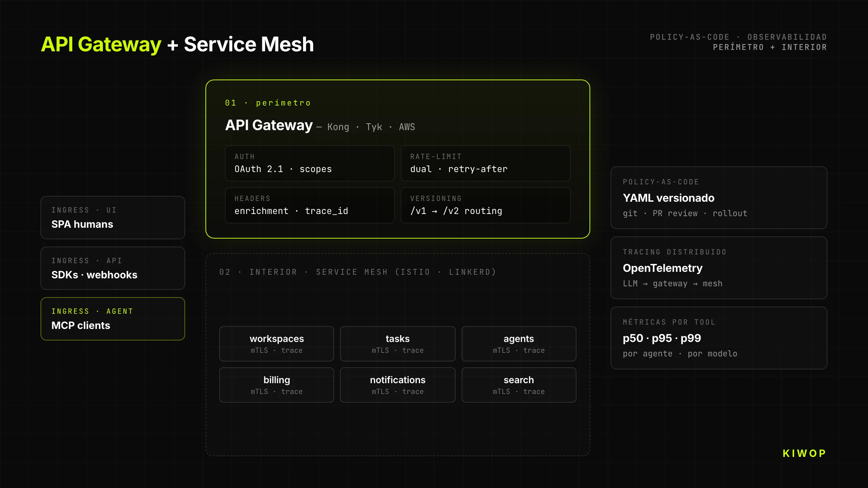Screen dimensions: 868x488
Task: Open the HEADERS enrichment trace_id card
Action: pos(309,205)
